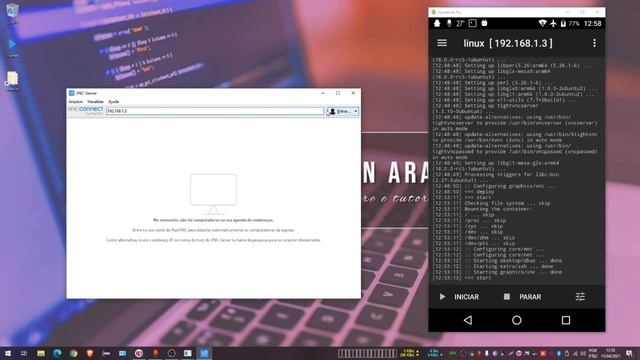Expand the dropdown arrow beside Entrar

click(356, 111)
